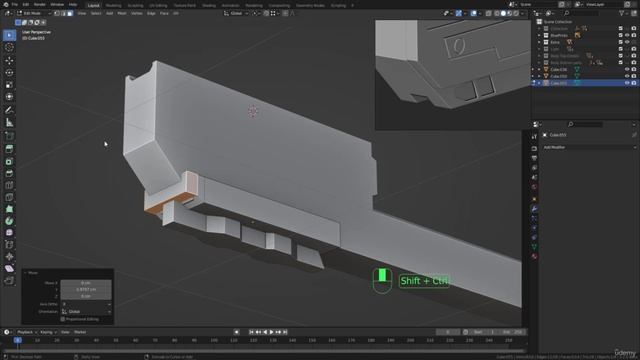Expand Cube.036 in the outliner
Screen dimensions: 640x360
539,69
